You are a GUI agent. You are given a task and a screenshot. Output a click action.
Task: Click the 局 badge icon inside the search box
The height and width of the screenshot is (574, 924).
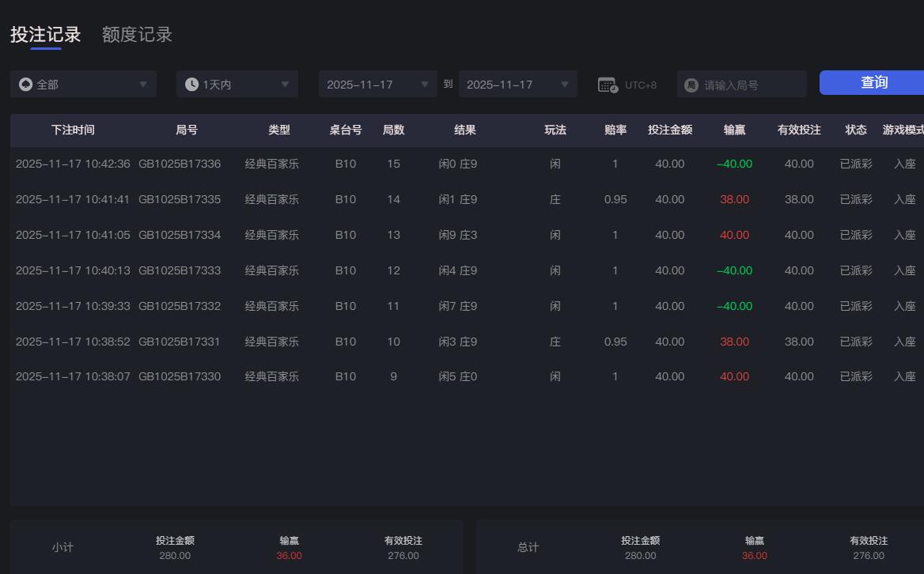tap(691, 84)
